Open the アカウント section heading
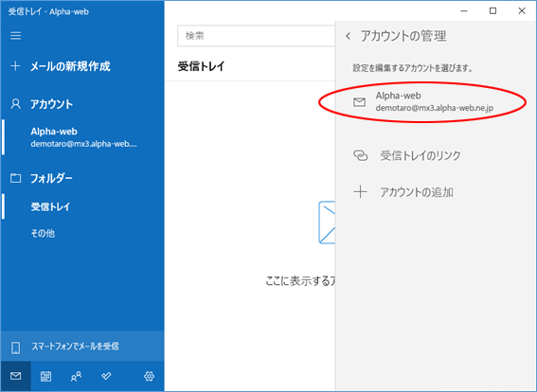 point(51,104)
